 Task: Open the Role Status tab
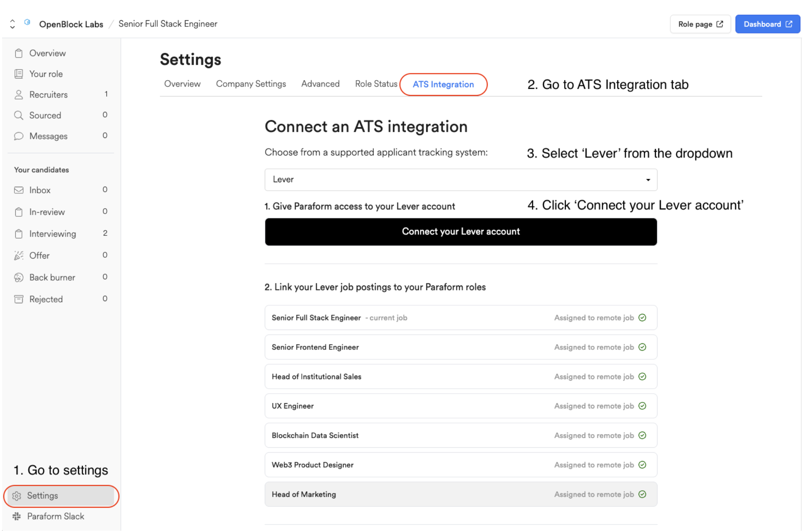(376, 84)
